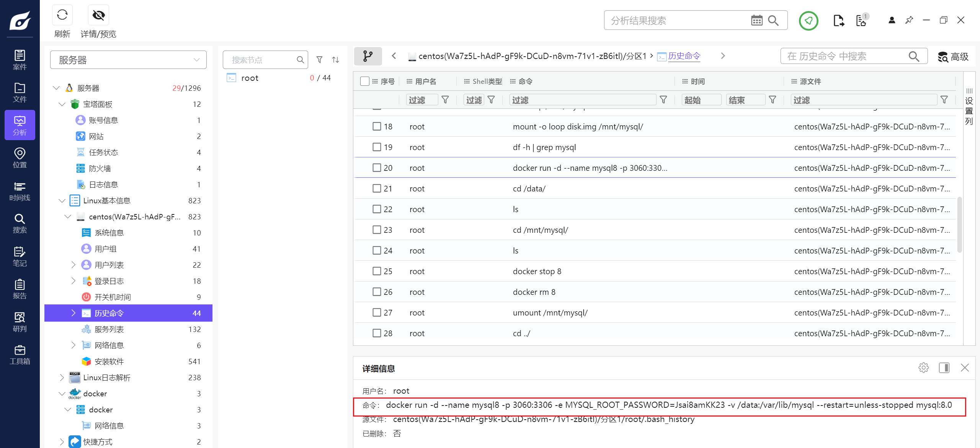980x448 pixels.
Task: Select 服务列表 in the tree
Action: [x=109, y=329]
